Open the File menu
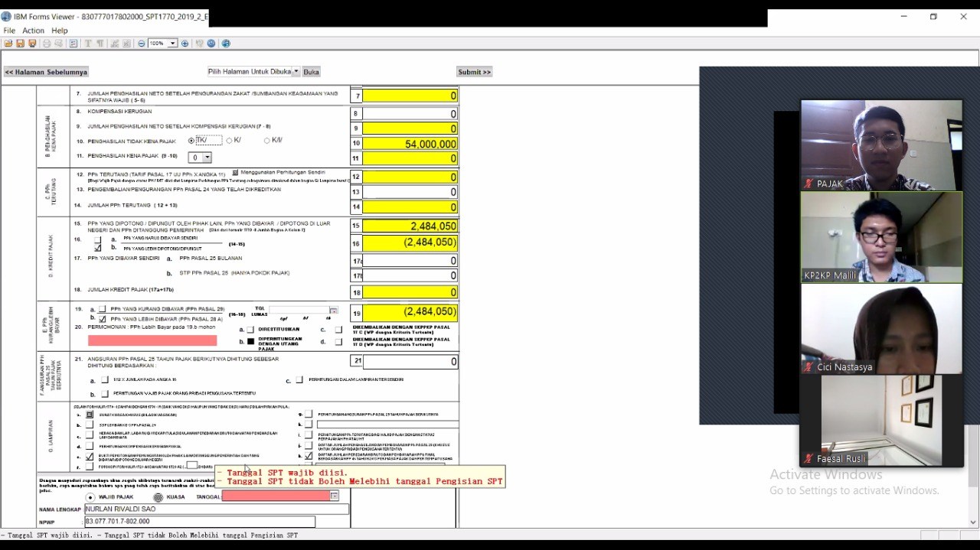Image resolution: width=980 pixels, height=550 pixels. [x=9, y=31]
